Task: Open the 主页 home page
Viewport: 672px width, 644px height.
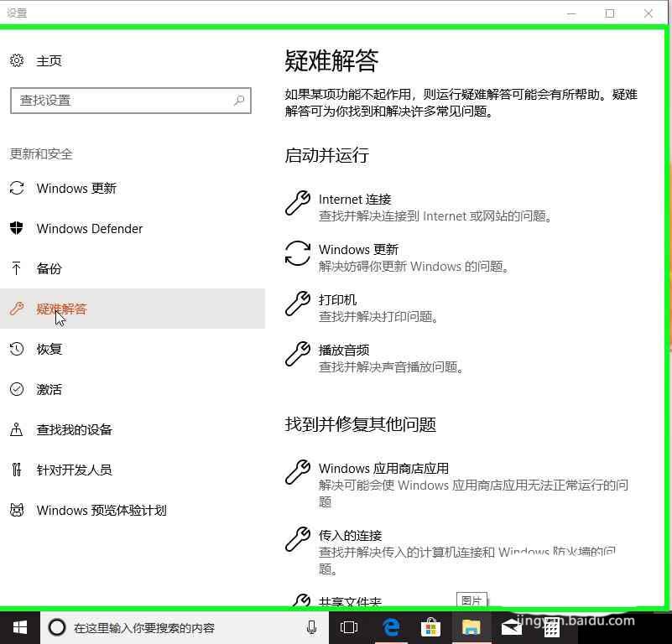Action: point(49,61)
